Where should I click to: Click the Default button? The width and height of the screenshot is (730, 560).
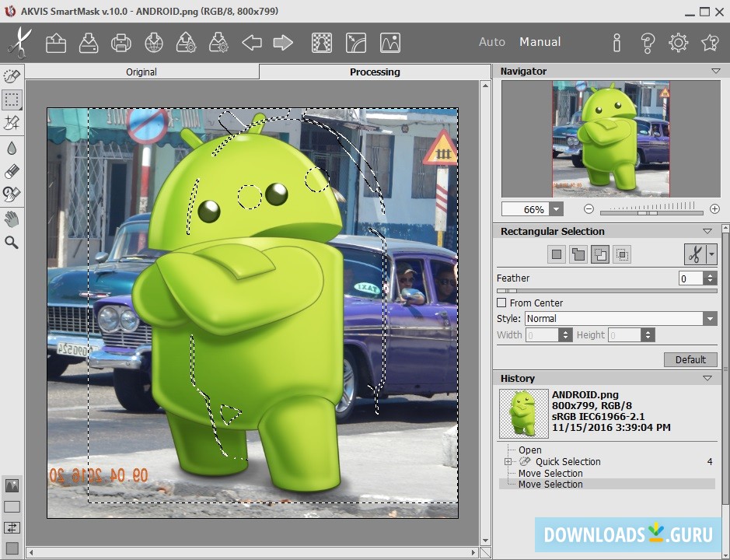click(x=690, y=359)
